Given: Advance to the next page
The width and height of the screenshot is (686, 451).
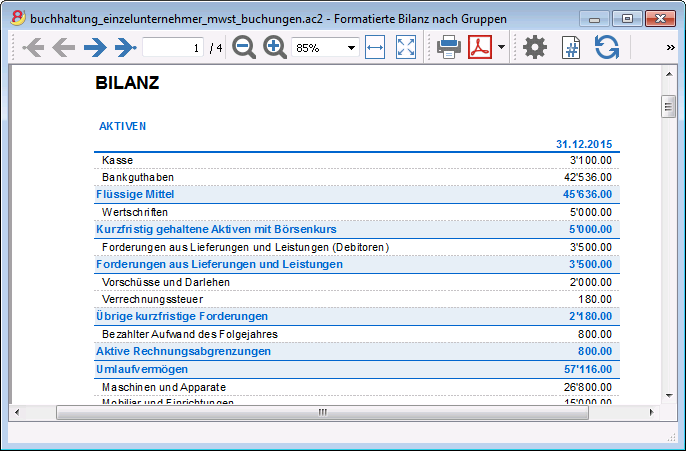Looking at the screenshot, I should click(95, 47).
